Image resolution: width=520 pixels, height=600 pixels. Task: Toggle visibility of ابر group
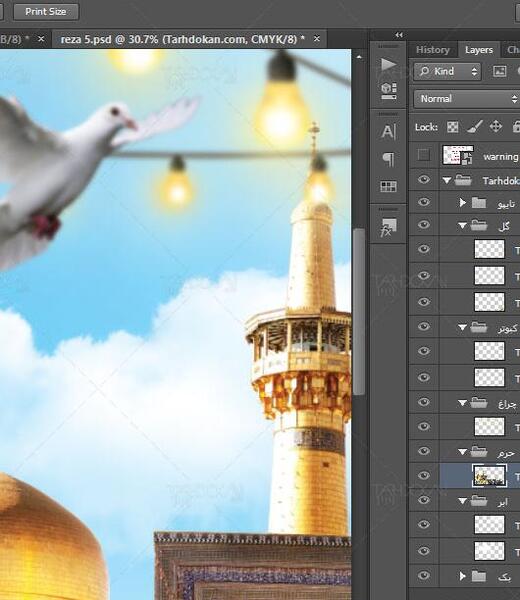coord(424,500)
